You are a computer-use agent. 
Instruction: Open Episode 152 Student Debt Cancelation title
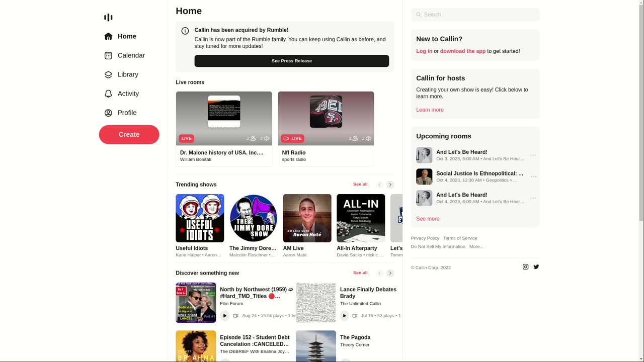[x=255, y=341]
